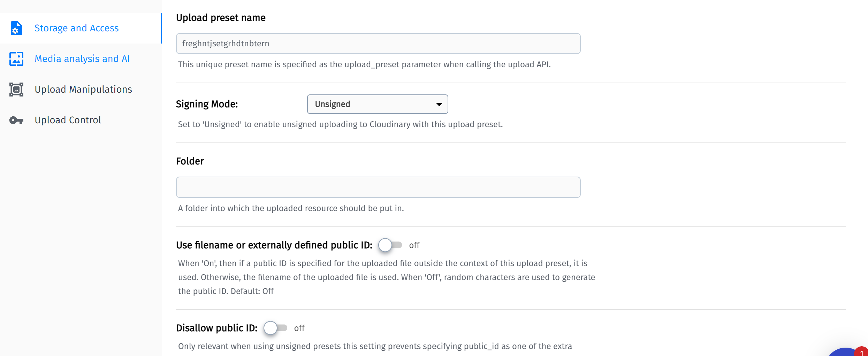Enable 'Use filename or externally defined public ID' switch
Image resolution: width=868 pixels, height=356 pixels.
point(390,245)
